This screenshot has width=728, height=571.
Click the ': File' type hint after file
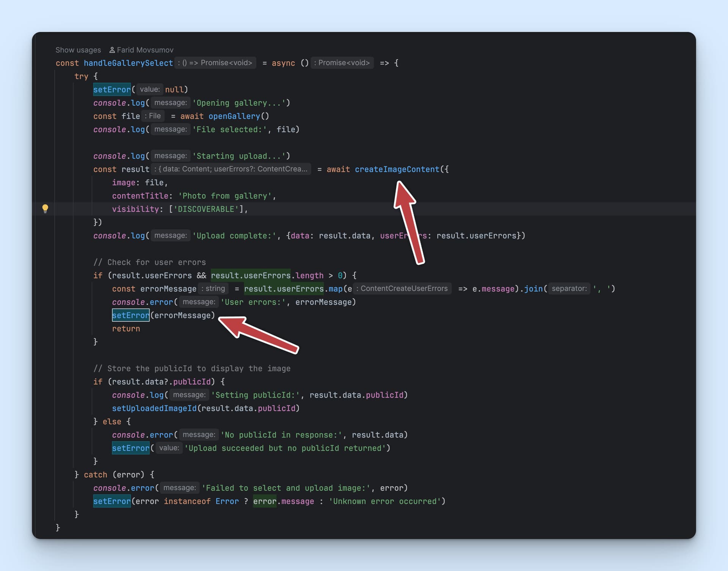click(x=153, y=116)
